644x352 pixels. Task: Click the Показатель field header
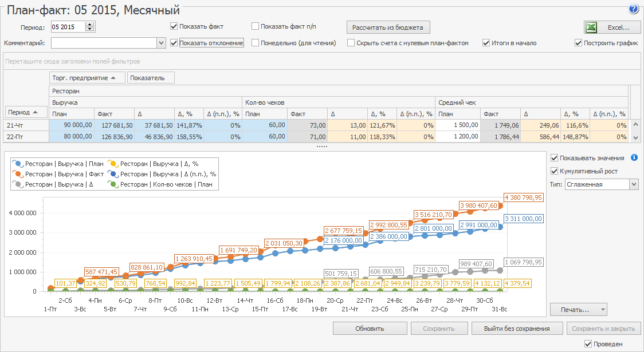pos(151,78)
